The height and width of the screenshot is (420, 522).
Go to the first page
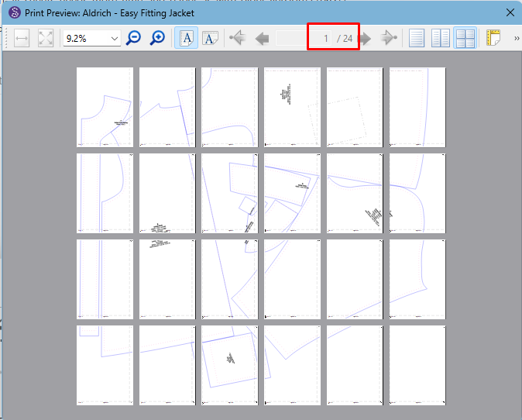[238, 38]
